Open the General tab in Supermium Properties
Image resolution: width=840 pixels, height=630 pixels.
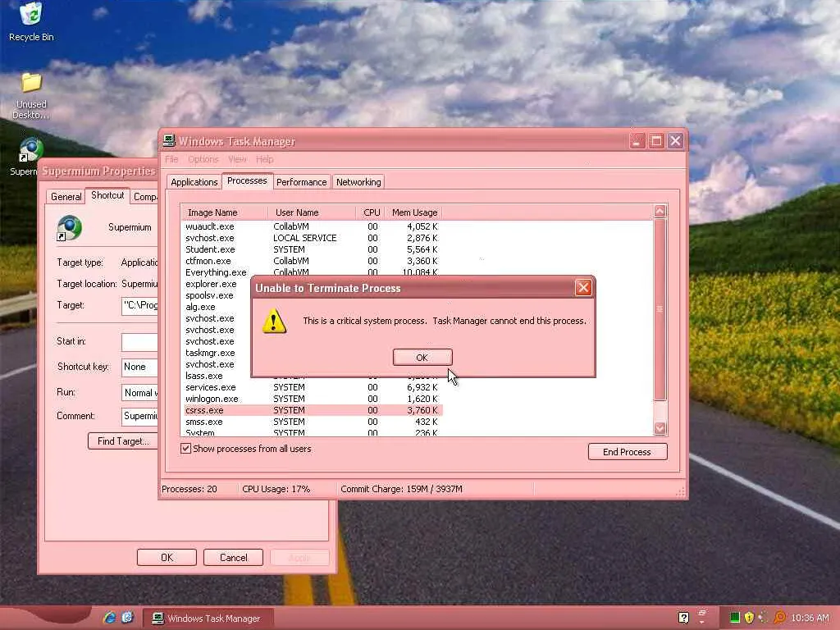66,197
